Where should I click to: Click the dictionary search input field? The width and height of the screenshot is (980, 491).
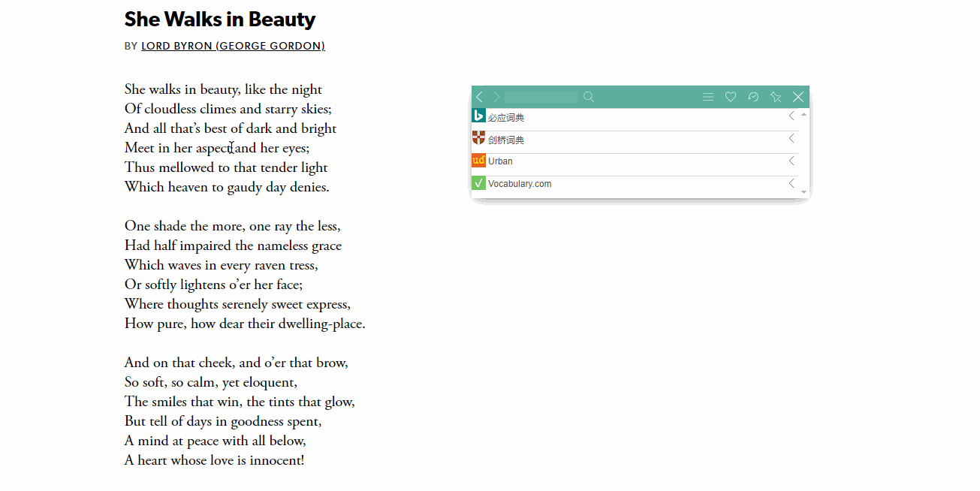pos(541,97)
